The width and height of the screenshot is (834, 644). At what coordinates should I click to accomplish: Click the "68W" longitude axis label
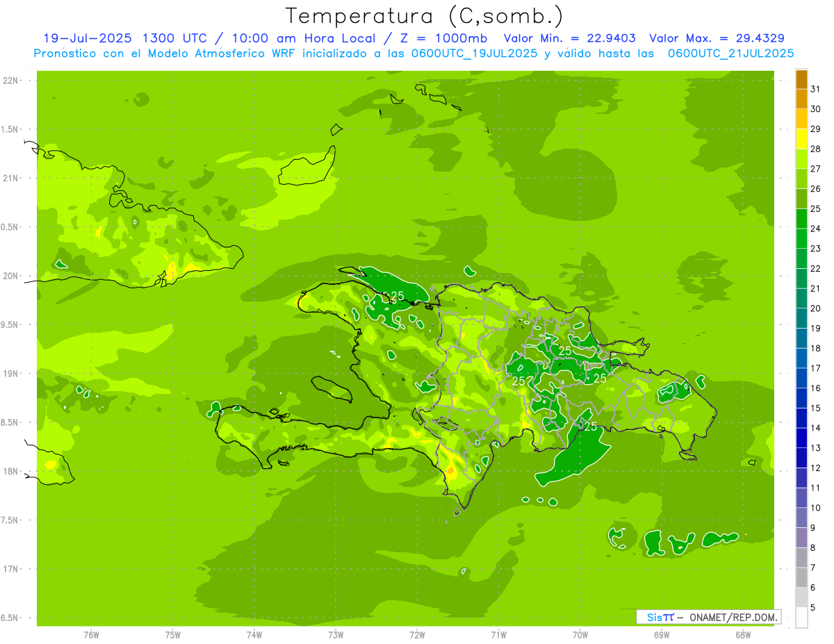(743, 635)
